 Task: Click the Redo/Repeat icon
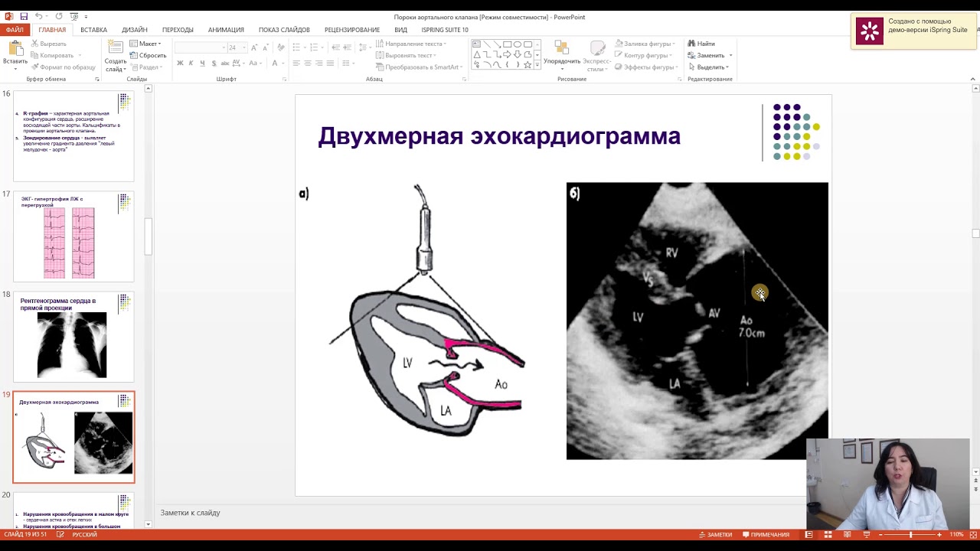[59, 16]
